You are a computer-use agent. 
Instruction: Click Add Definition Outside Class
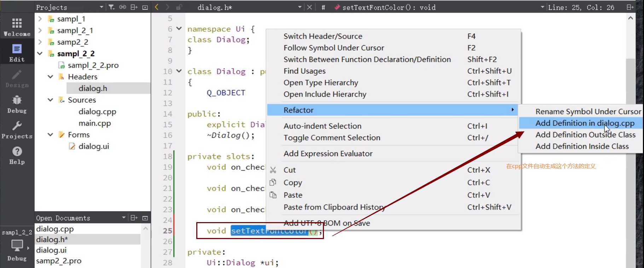point(585,135)
